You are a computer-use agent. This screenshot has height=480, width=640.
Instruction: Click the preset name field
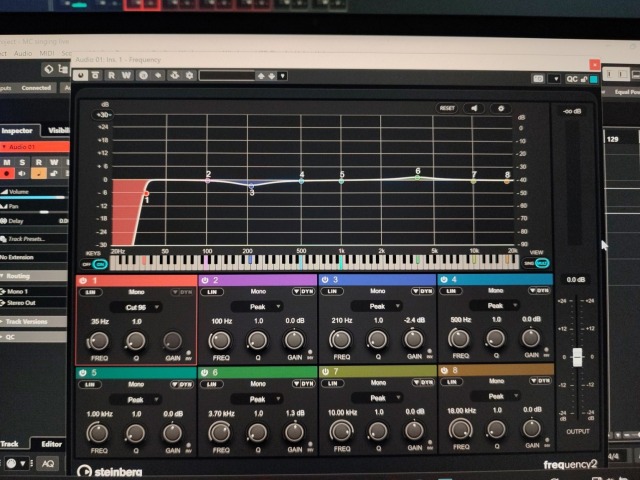(227, 76)
